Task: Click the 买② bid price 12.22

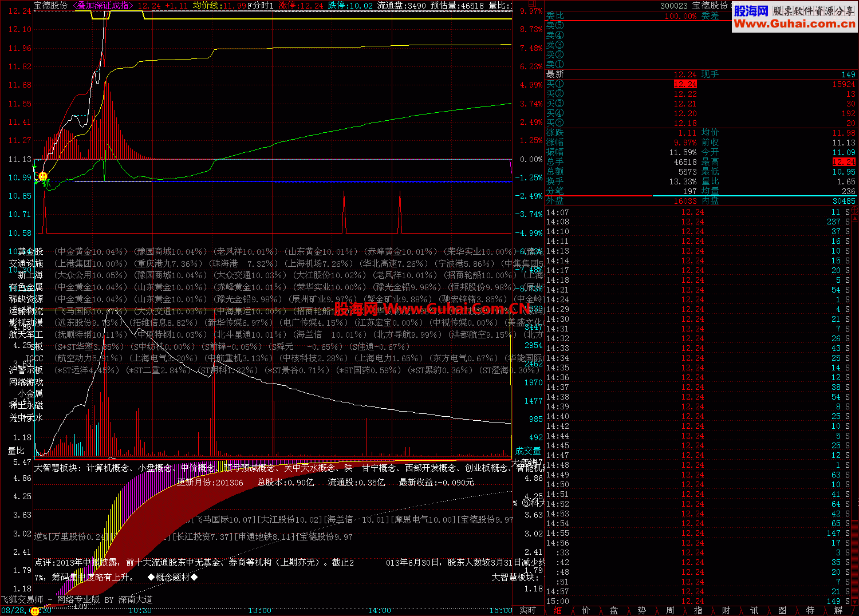Action: coord(685,94)
